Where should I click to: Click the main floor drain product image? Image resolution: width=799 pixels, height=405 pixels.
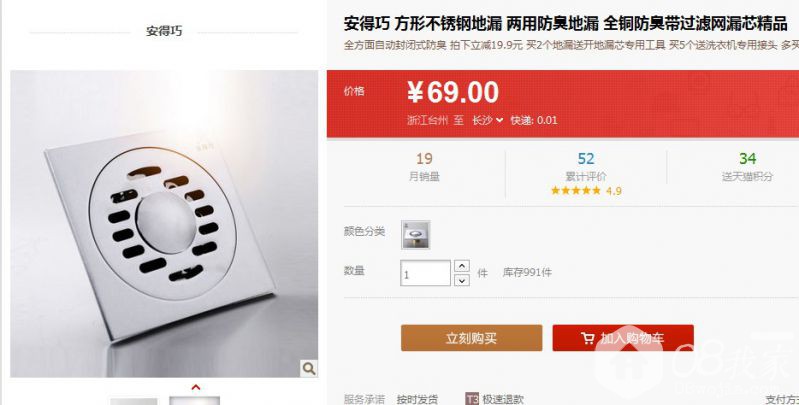coord(164,224)
